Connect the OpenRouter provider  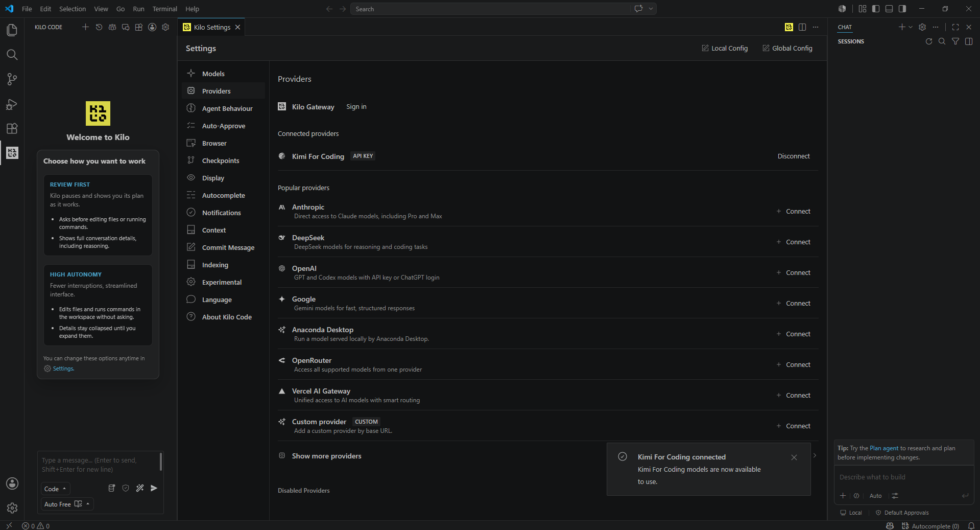pyautogui.click(x=794, y=364)
